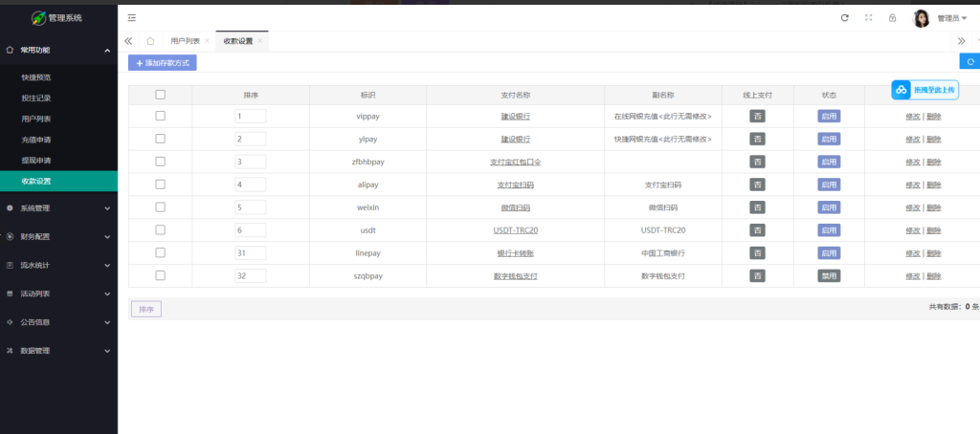Click the sort order field showing 31
The height and width of the screenshot is (434, 980).
coord(251,253)
